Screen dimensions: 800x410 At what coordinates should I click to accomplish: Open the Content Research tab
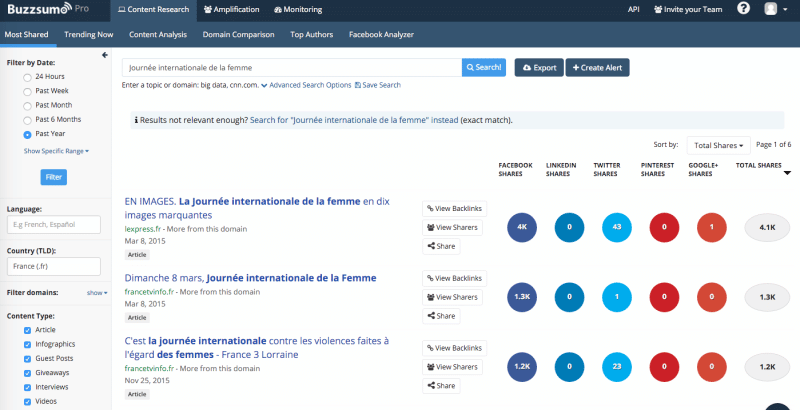click(153, 10)
